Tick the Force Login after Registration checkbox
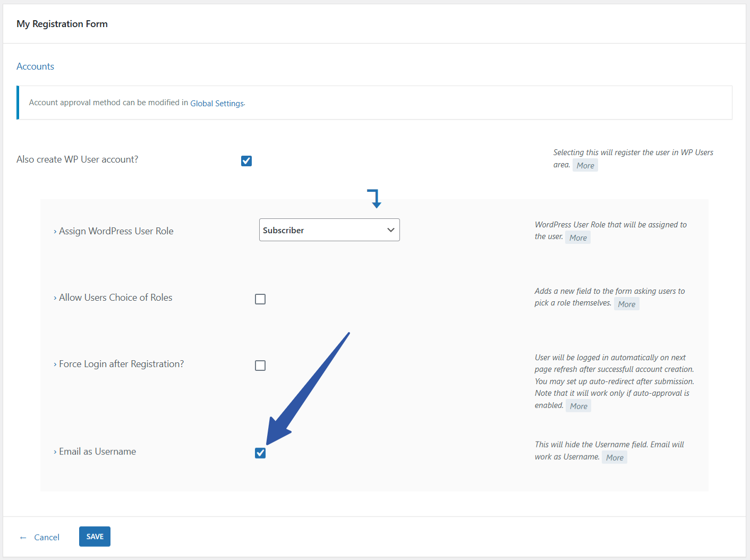Screen dimensions: 750x560 coord(260,366)
